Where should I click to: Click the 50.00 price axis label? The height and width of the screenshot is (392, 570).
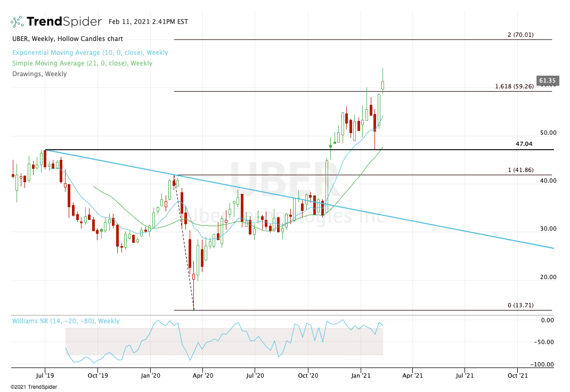click(548, 133)
